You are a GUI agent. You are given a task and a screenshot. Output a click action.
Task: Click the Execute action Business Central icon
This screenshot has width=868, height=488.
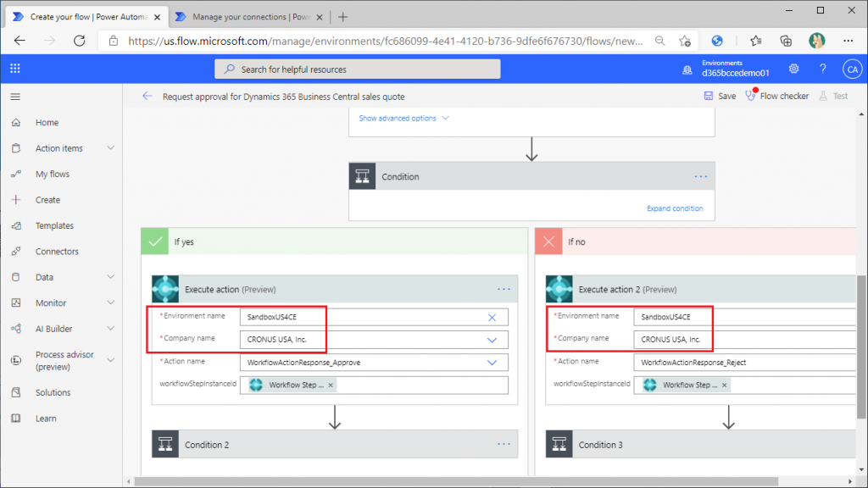[165, 289]
